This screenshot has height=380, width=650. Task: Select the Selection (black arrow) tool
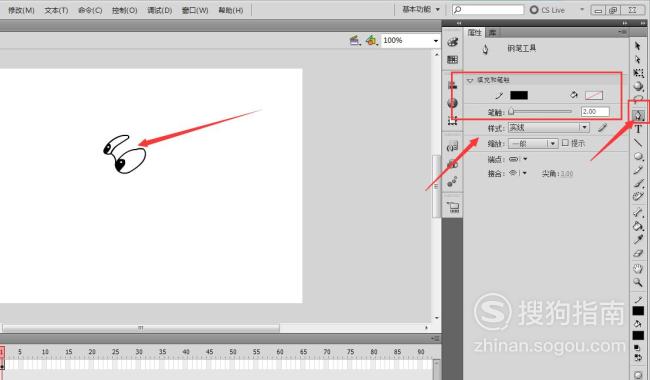coord(638,46)
